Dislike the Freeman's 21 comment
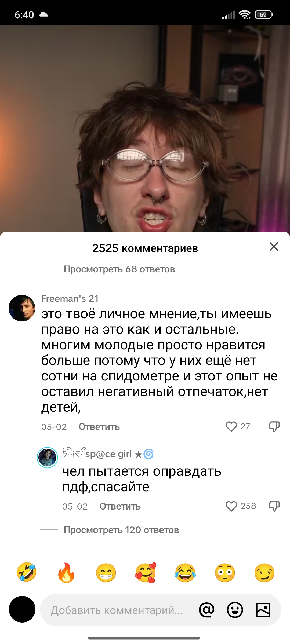 tap(274, 426)
